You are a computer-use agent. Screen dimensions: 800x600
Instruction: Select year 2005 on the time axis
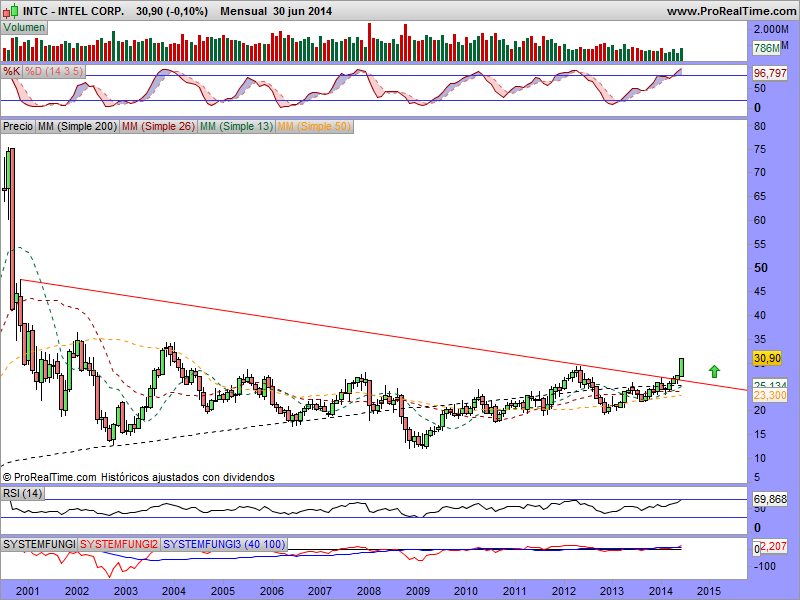pyautogui.click(x=222, y=591)
